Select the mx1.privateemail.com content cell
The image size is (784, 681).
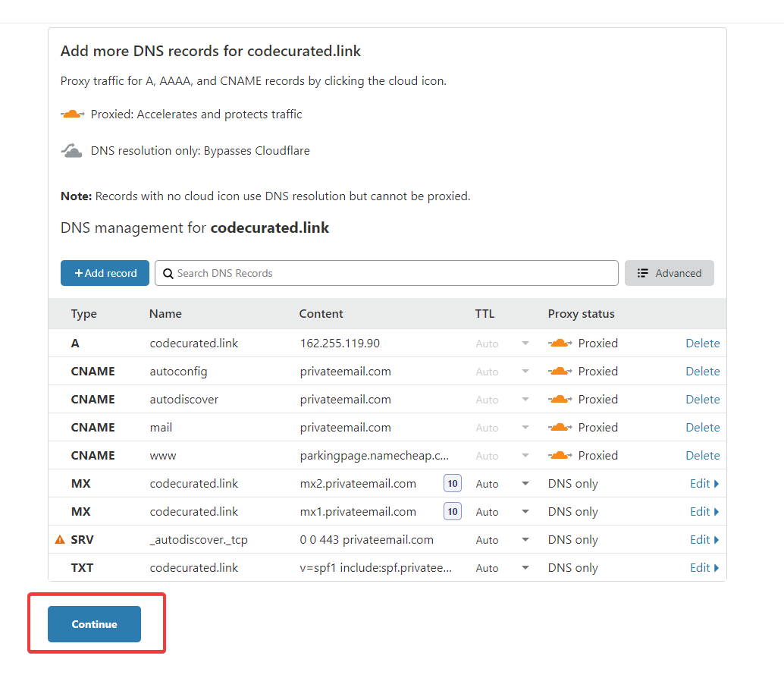[358, 512]
